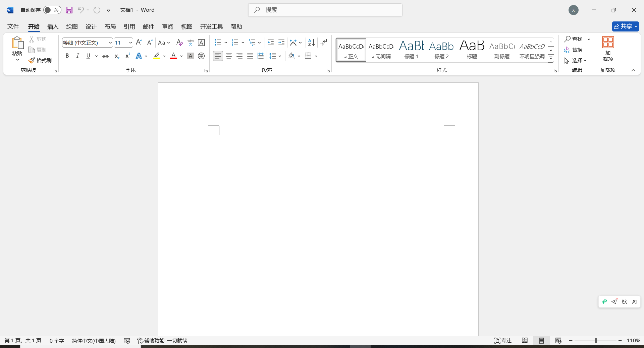Open Focus (专注) mode in status bar
The image size is (644, 348).
pos(503,341)
